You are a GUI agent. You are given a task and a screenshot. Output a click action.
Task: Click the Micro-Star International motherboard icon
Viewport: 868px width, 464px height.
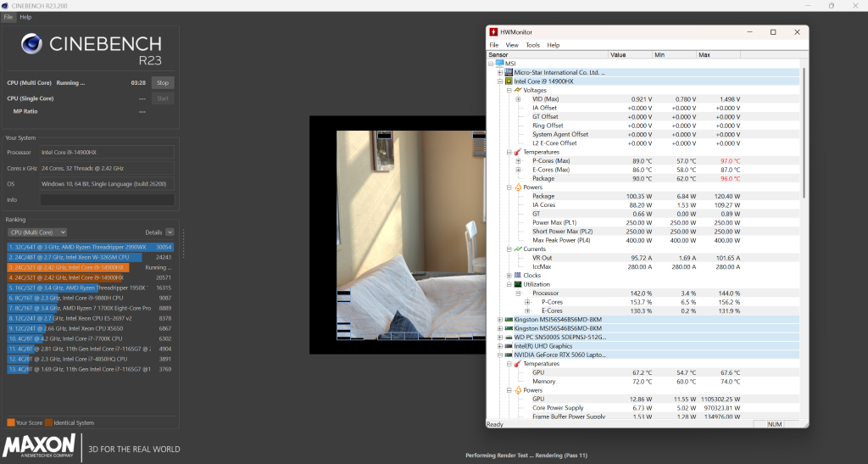click(509, 72)
